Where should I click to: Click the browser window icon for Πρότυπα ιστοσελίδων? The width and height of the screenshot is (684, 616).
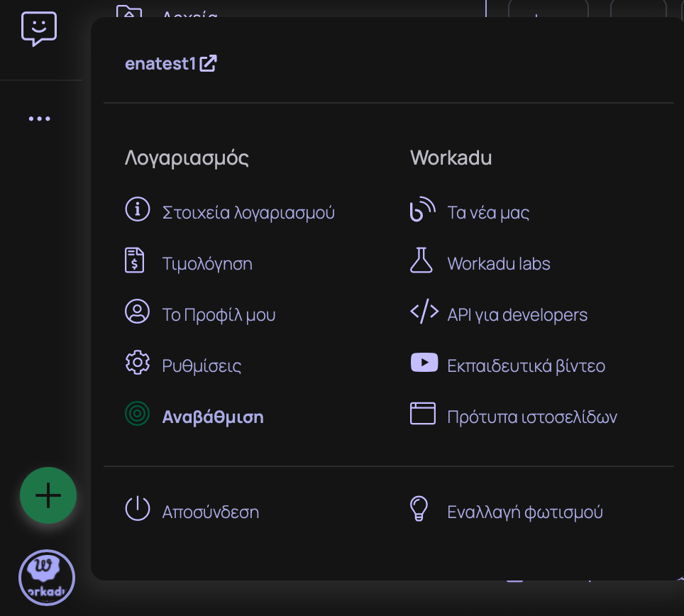[x=423, y=414]
